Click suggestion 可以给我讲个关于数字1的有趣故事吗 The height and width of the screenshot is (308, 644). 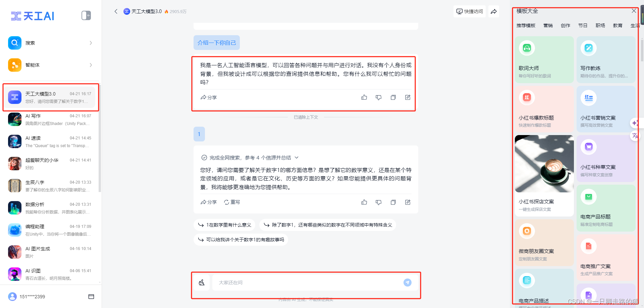241,240
